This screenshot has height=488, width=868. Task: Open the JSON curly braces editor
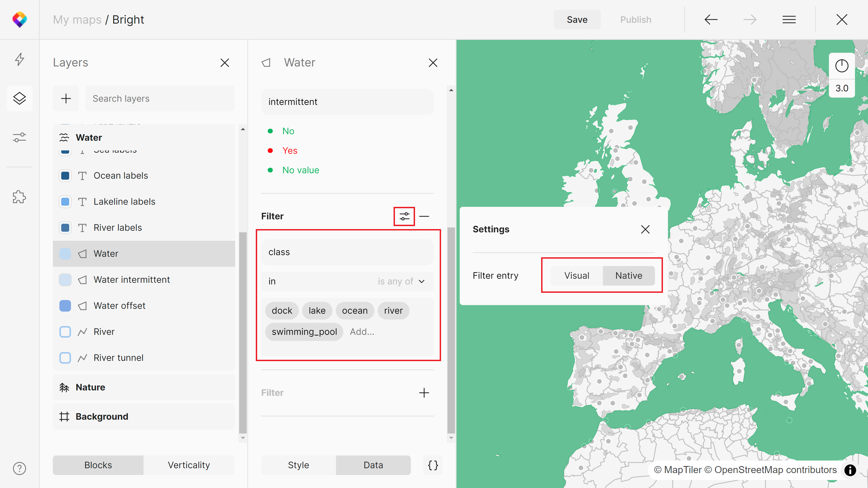(433, 465)
